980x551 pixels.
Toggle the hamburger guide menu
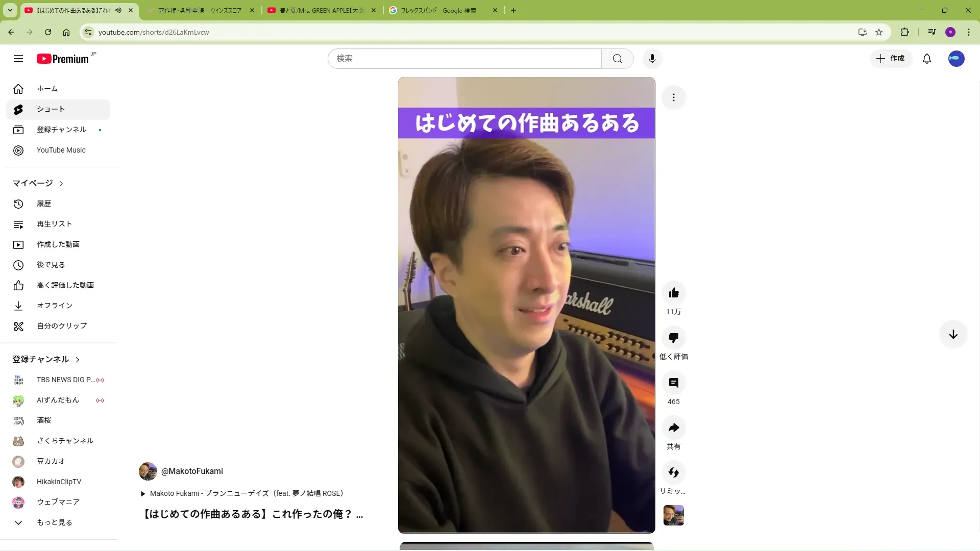(x=18, y=59)
